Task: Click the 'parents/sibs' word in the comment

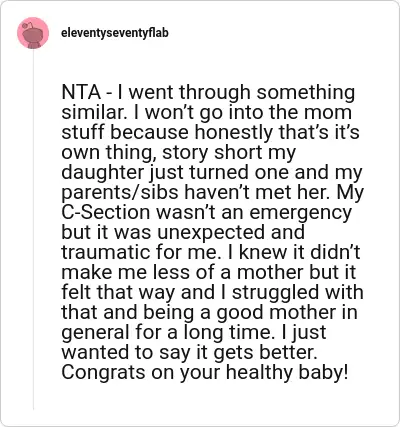Action: pyautogui.click(x=120, y=193)
